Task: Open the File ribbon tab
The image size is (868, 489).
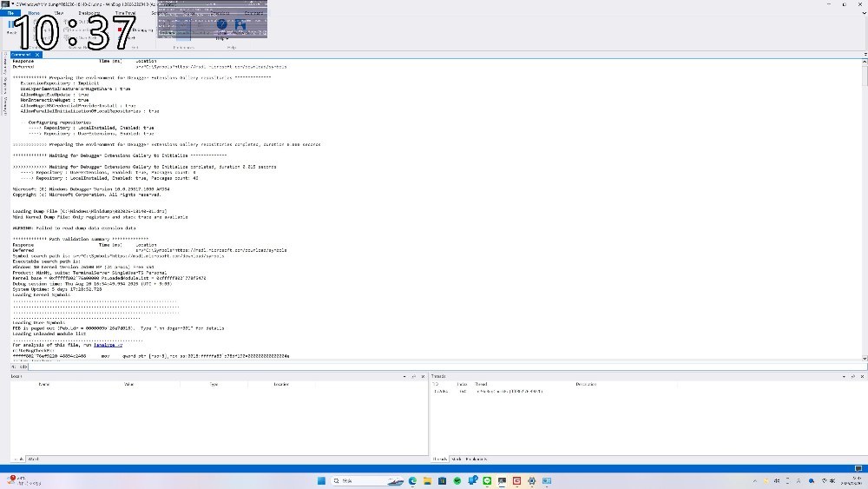Action: tap(10, 13)
